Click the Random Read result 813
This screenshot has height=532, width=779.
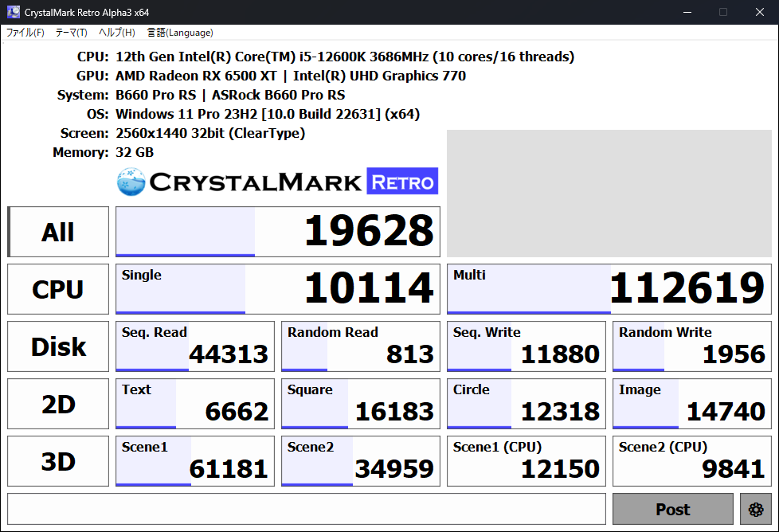(x=361, y=346)
